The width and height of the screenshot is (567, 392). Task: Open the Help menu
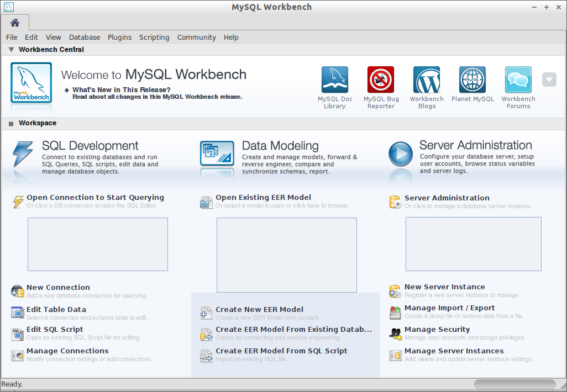(231, 37)
